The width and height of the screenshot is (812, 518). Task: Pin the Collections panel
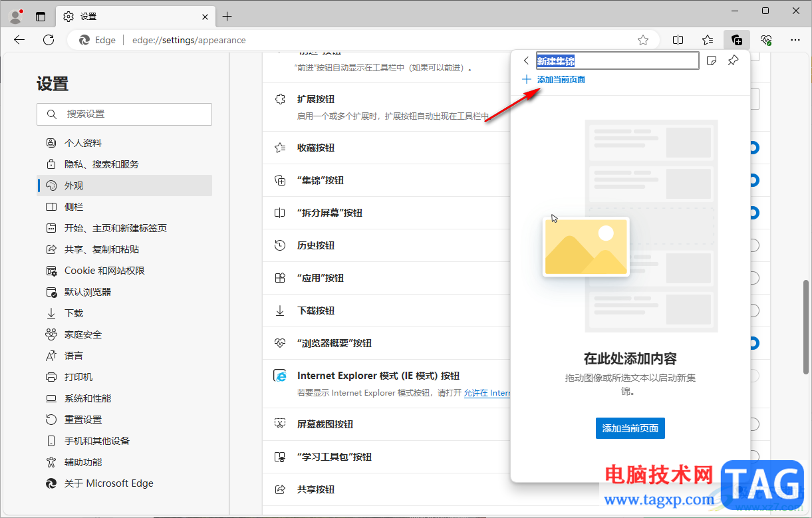click(x=733, y=61)
